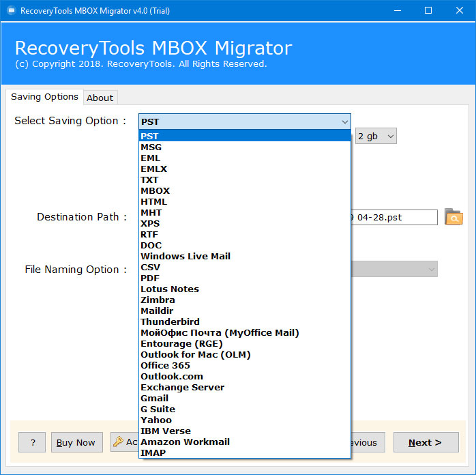Choose Thunderbird in the list
This screenshot has height=475, width=476.
point(245,322)
